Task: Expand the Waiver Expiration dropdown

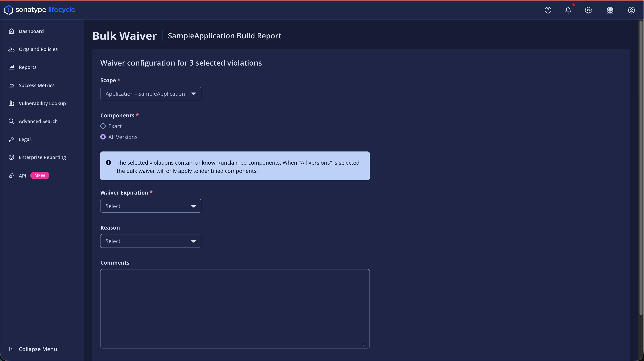Action: pos(150,206)
